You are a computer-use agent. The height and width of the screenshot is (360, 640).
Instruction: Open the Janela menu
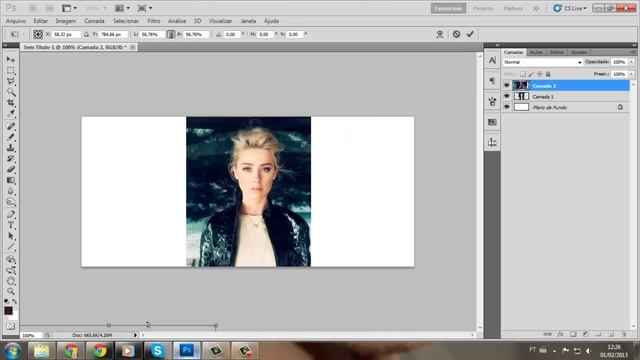(x=248, y=21)
